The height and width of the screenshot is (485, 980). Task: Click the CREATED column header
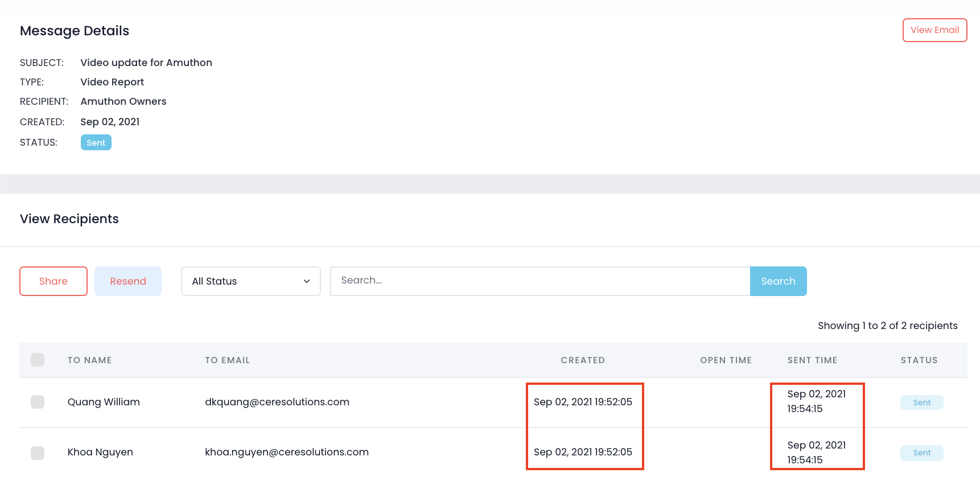tap(582, 360)
